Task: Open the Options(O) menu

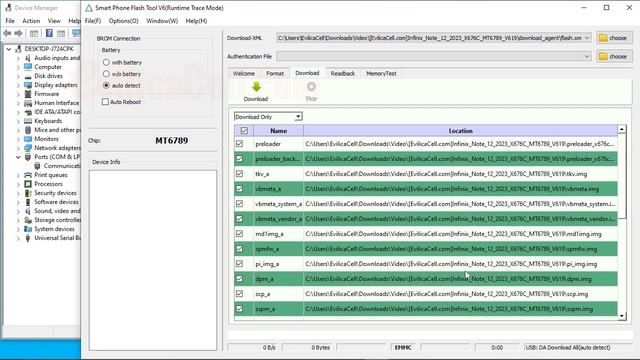Action: 123,21
